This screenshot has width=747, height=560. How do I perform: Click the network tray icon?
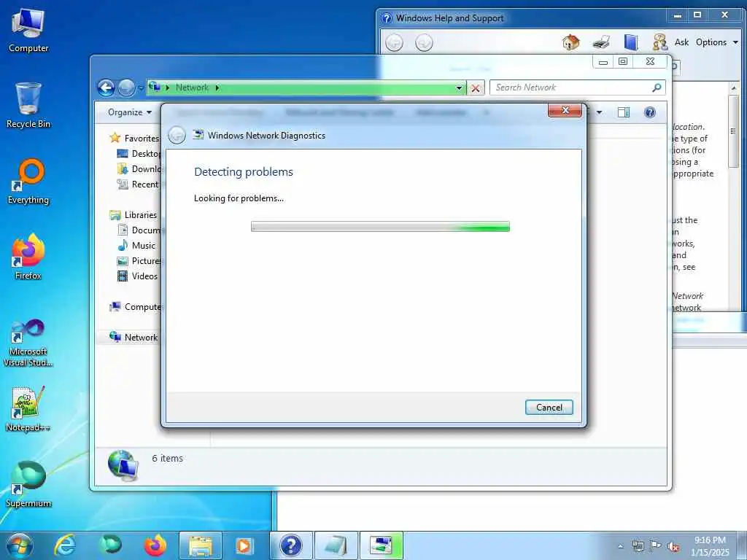click(x=638, y=546)
